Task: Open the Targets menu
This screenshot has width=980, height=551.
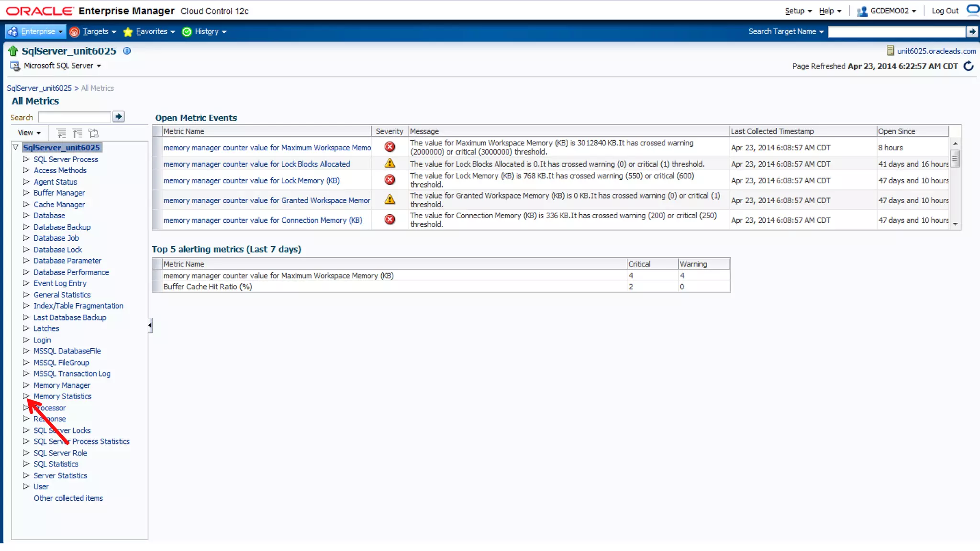Action: coord(93,32)
